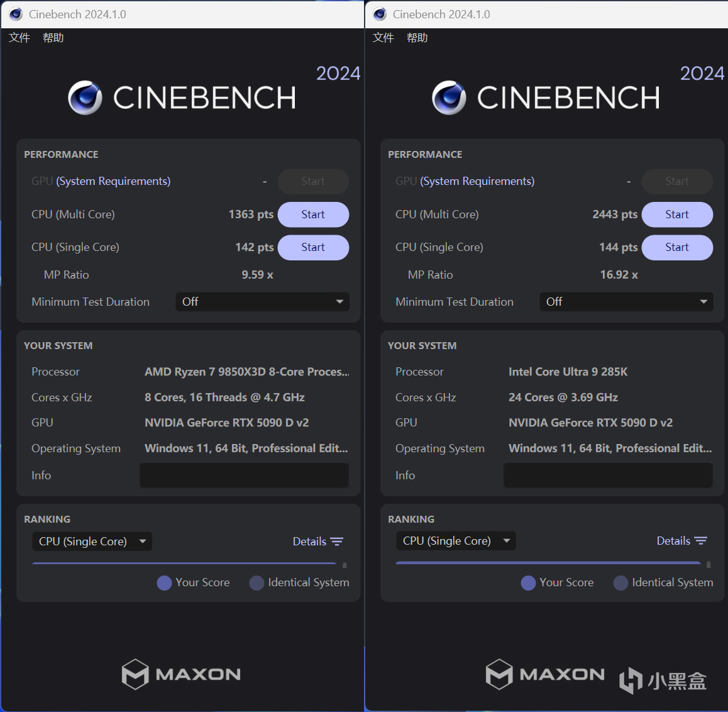
Task: Click Cinebench title bar icon in right window
Action: click(x=380, y=14)
